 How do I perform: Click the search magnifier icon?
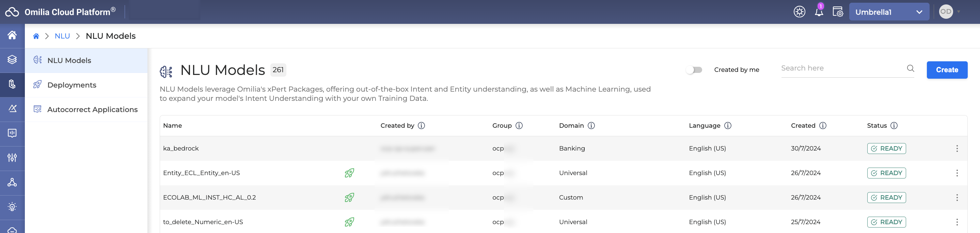point(911,68)
